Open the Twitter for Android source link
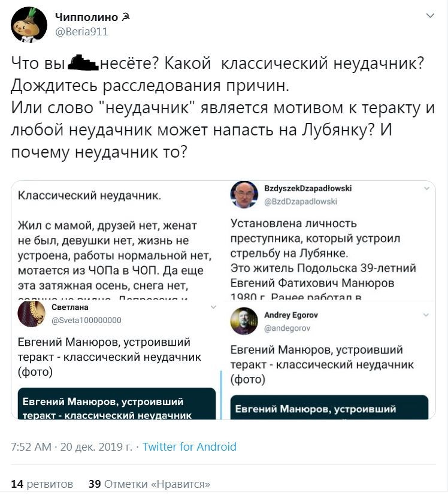 [x=189, y=447]
